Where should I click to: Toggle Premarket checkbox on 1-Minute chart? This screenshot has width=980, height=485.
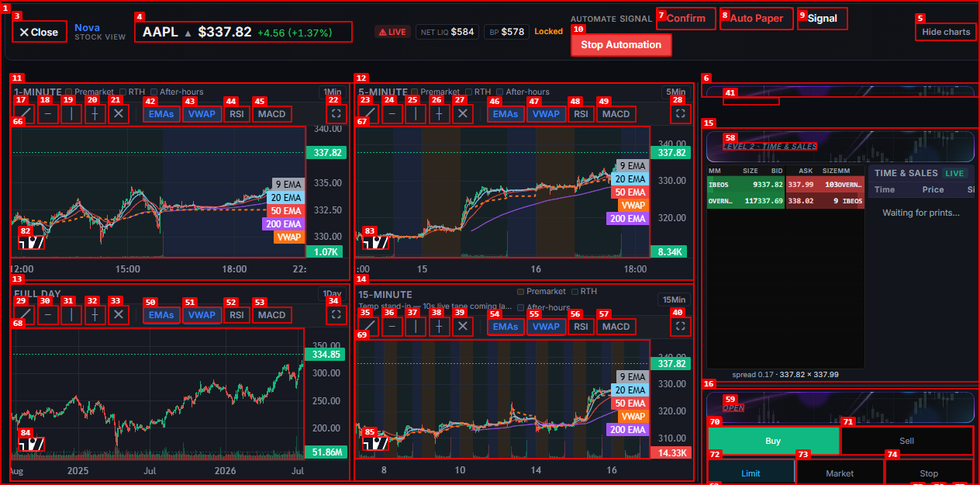(69, 92)
